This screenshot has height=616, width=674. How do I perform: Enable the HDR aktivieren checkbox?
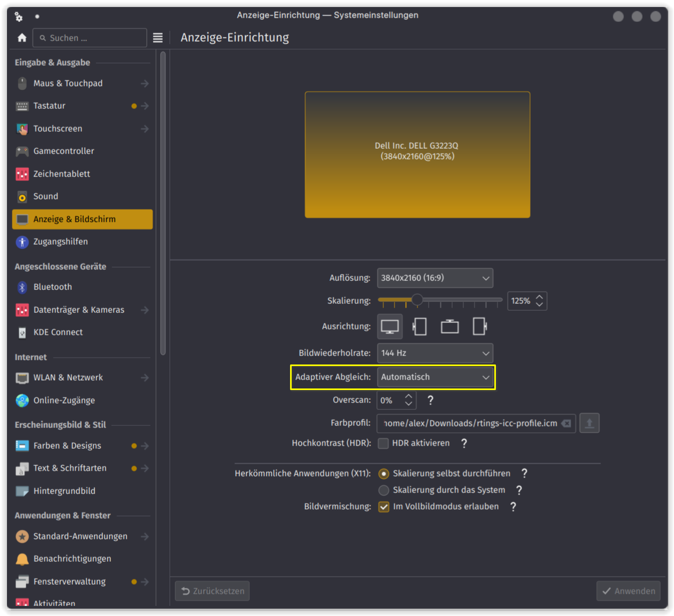click(383, 443)
